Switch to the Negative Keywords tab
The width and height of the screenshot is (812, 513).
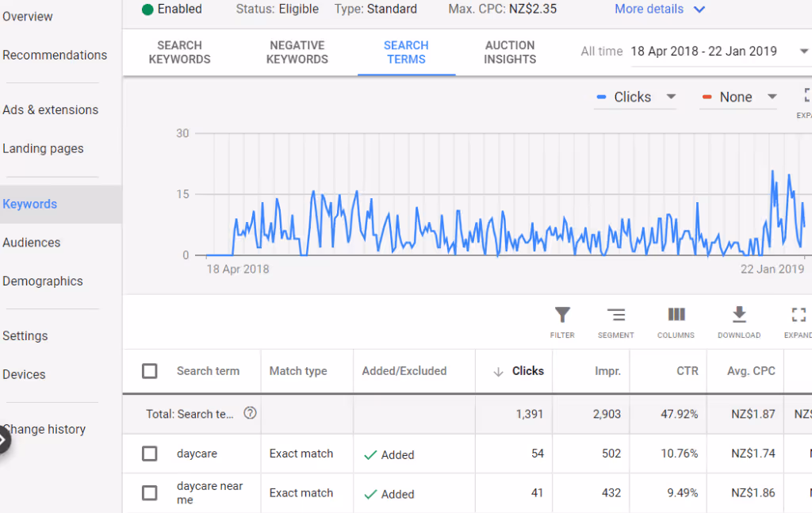(297, 52)
